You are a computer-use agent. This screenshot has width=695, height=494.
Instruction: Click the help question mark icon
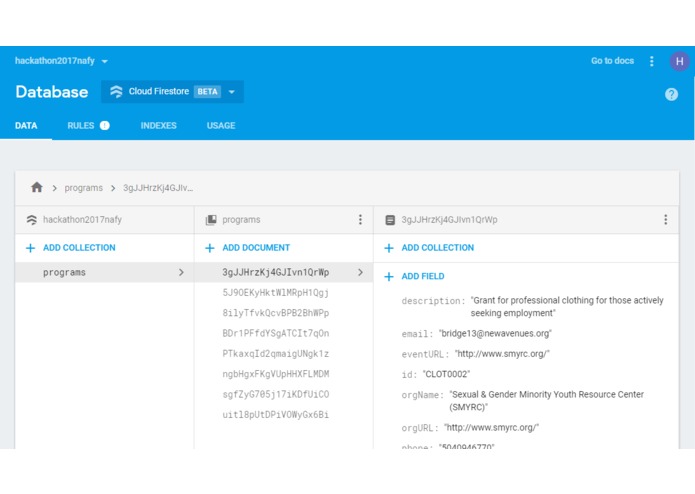pos(671,94)
